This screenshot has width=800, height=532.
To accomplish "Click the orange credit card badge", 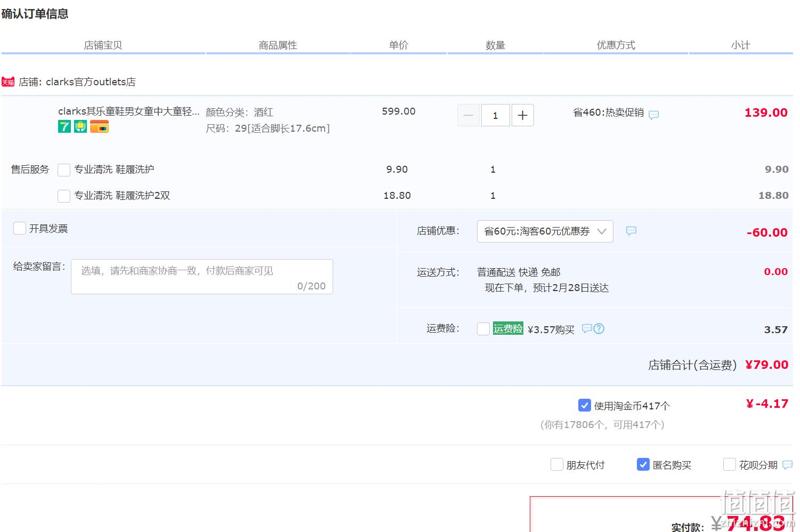I will click(99, 126).
